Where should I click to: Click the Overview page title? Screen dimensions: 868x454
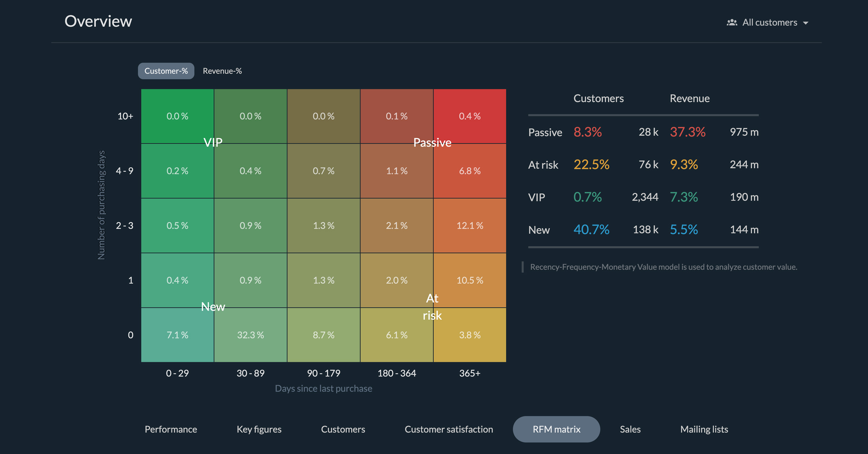coord(98,21)
